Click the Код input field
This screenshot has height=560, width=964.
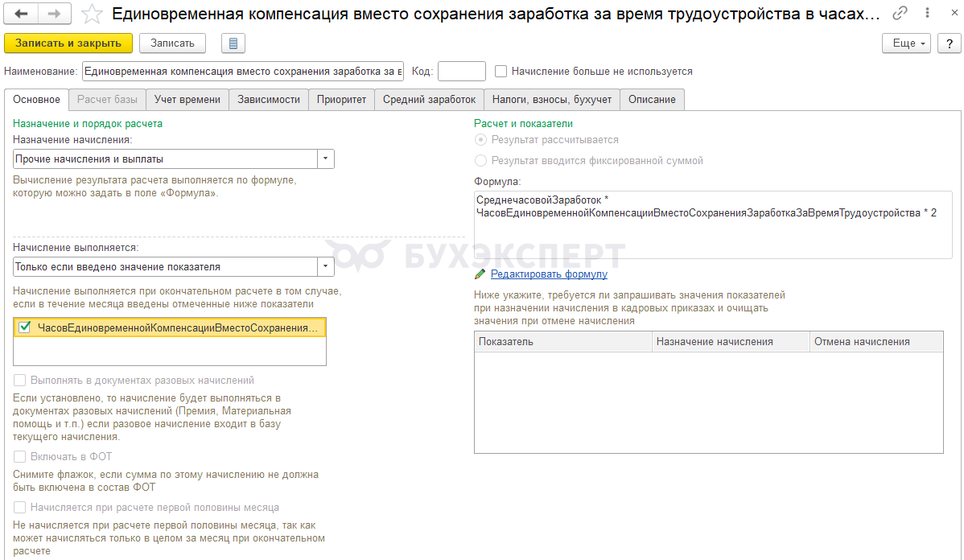pyautogui.click(x=462, y=72)
